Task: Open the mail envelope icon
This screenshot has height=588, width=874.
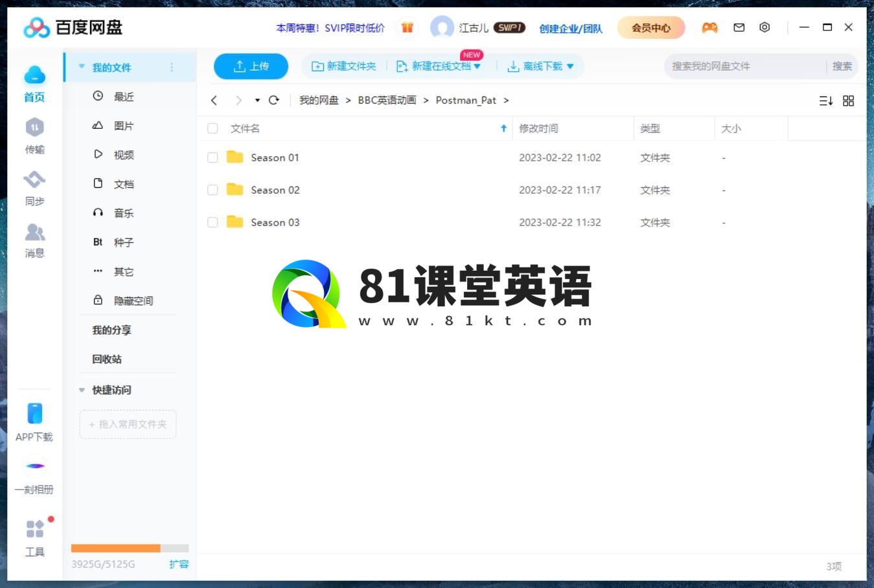Action: pyautogui.click(x=739, y=27)
